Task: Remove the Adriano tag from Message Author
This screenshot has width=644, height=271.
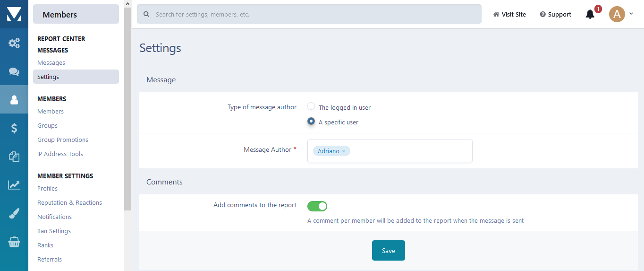Action: coord(344,151)
